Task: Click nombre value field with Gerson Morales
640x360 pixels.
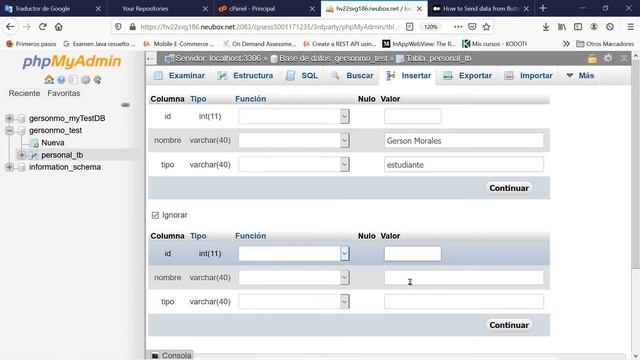Action: pos(464,140)
